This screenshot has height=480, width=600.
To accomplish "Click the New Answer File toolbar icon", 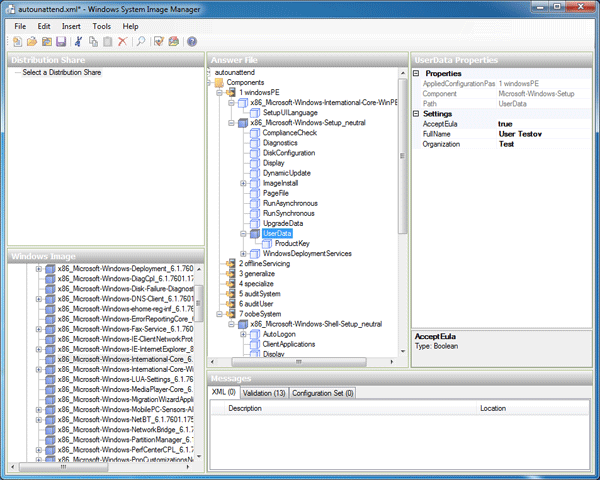I will tap(17, 42).
